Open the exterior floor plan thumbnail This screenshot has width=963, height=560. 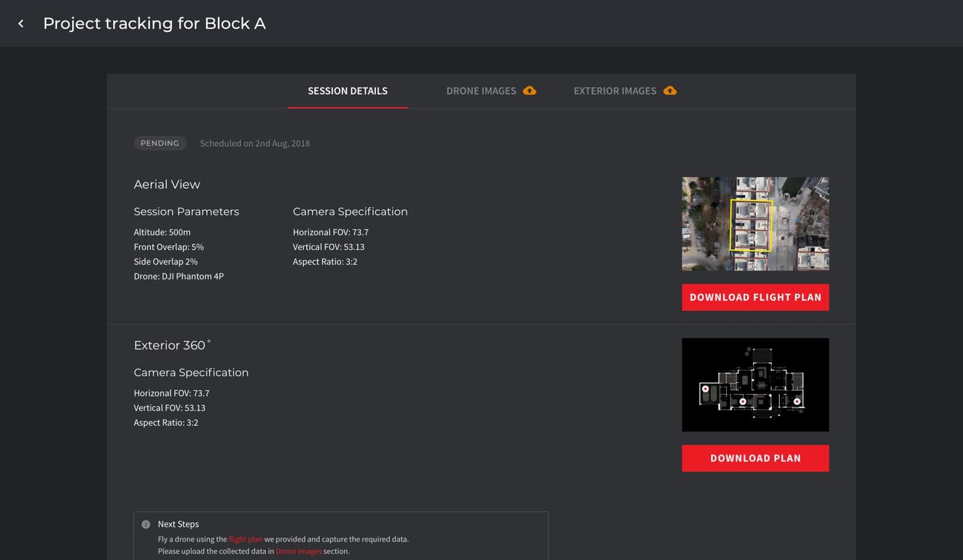[x=756, y=385]
